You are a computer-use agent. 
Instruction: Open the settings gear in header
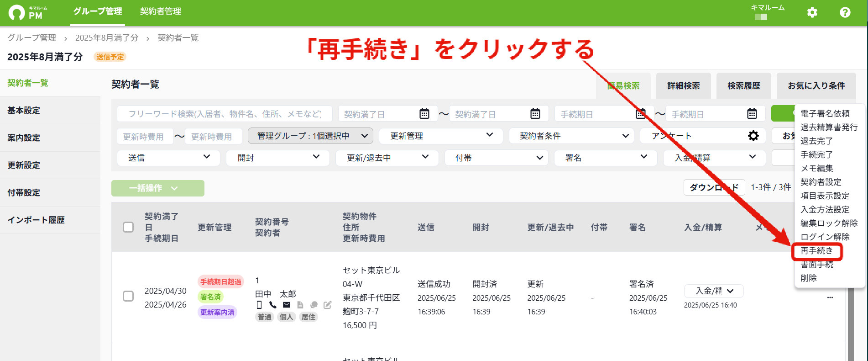812,12
